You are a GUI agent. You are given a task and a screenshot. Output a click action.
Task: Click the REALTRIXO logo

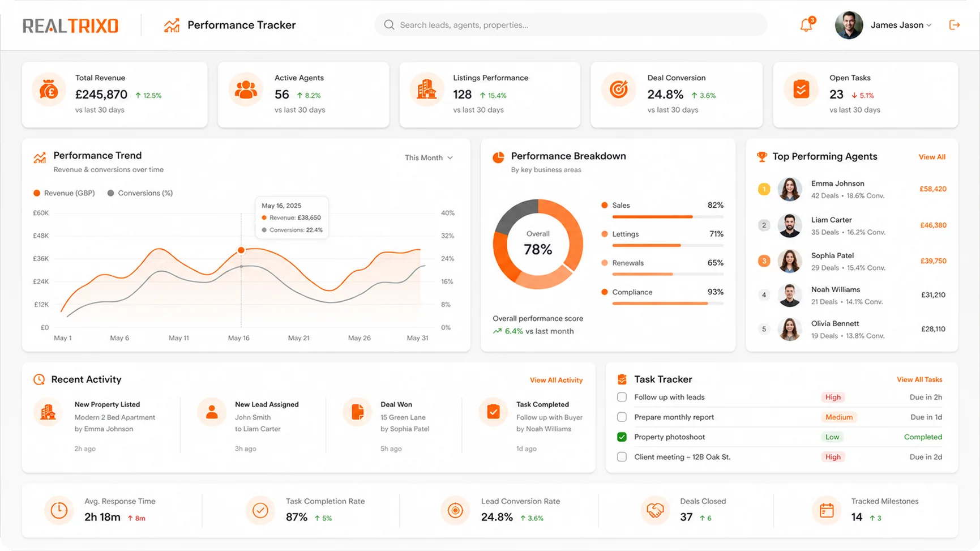point(70,25)
